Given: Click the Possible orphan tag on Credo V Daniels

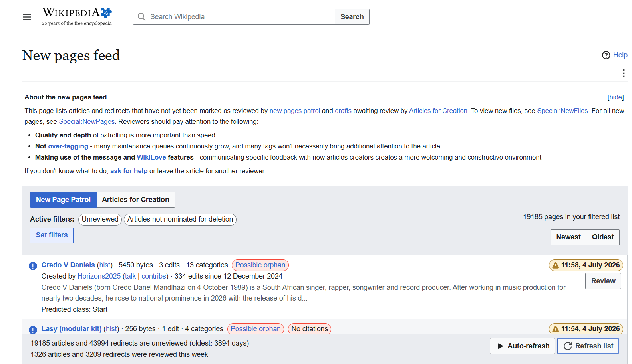Looking at the screenshot, I should pos(260,265).
